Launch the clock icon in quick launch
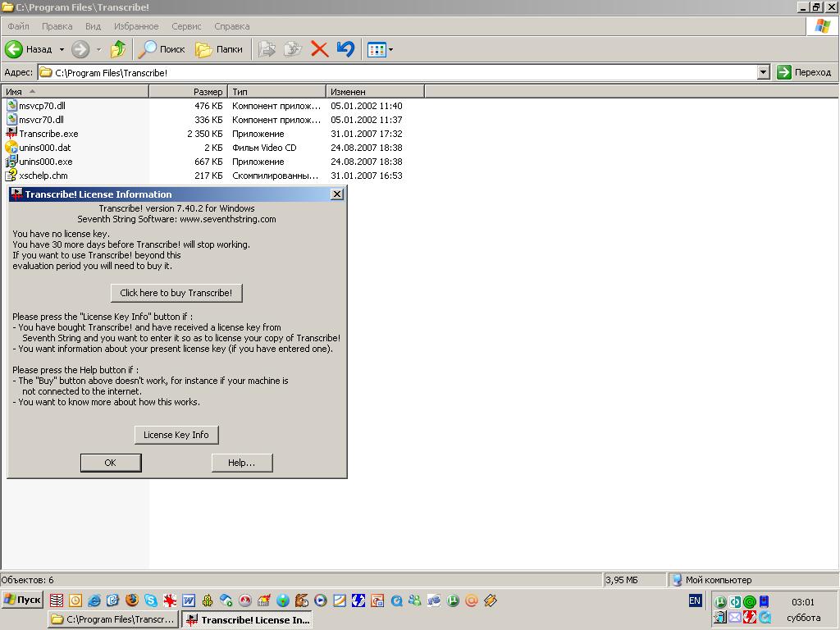 75,600
